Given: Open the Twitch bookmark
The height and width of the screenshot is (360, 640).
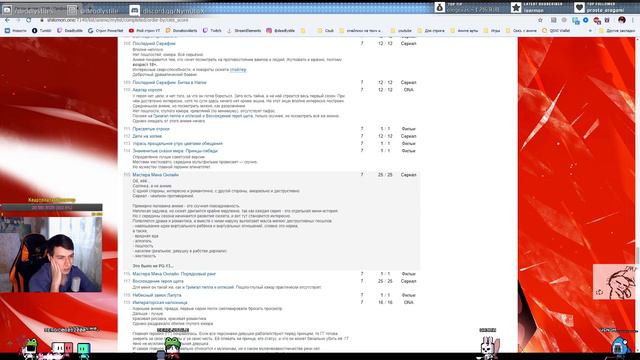Looking at the screenshot, I should (x=212, y=31).
